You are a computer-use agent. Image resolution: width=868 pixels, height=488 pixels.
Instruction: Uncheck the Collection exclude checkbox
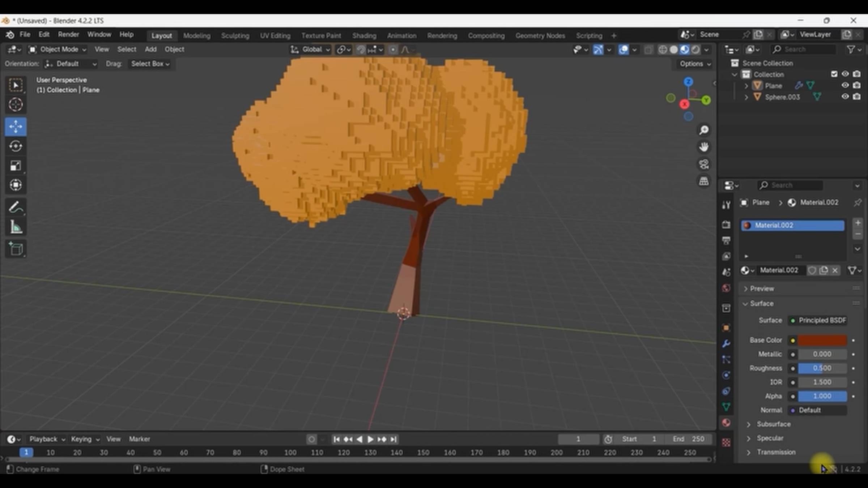(834, 74)
